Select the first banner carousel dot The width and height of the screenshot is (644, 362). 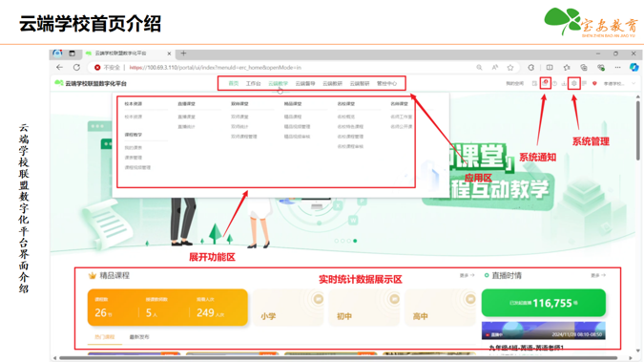337,241
